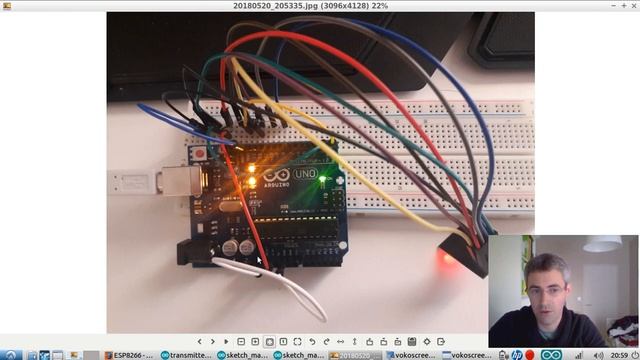This screenshot has width=640, height=360.
Task: Open the viewer preferences
Action: tap(427, 342)
